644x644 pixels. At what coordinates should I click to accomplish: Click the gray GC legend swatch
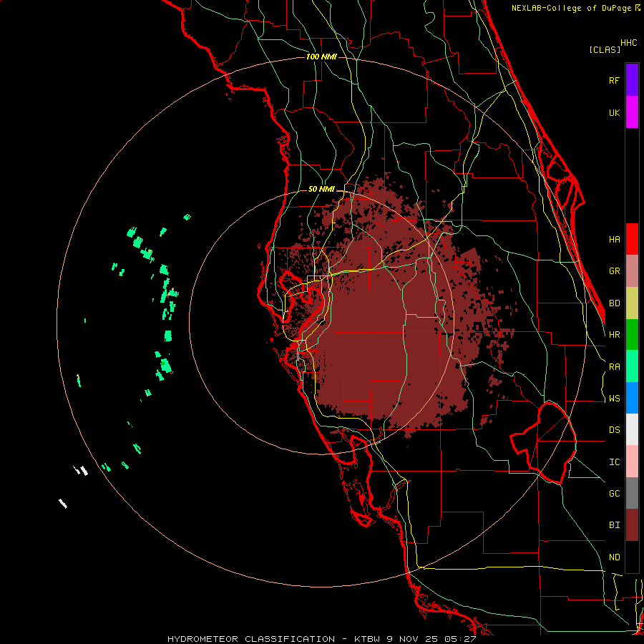632,493
